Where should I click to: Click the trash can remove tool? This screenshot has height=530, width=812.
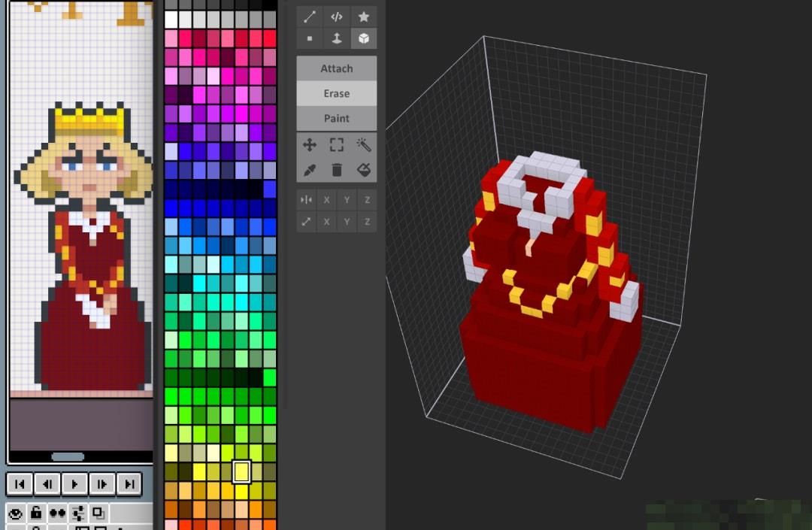[337, 170]
